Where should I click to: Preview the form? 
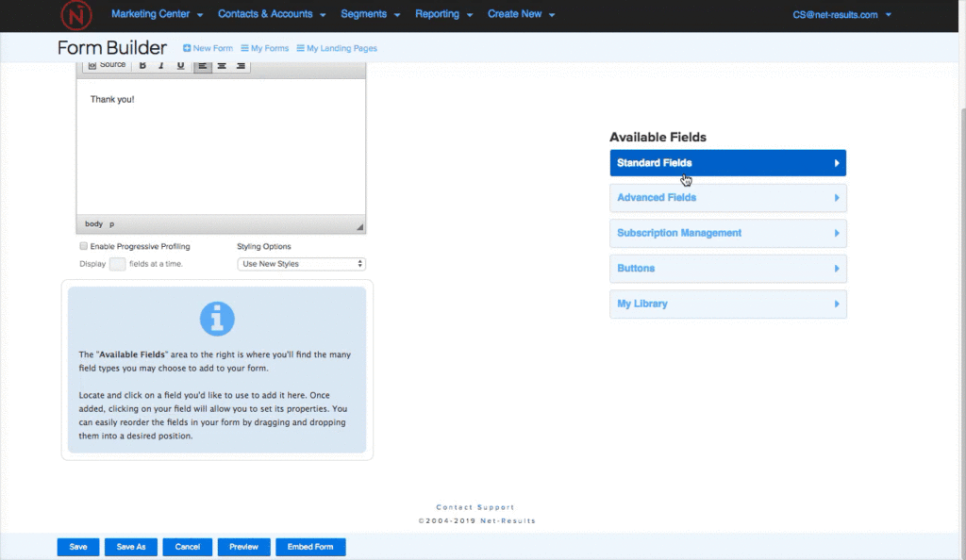[244, 547]
